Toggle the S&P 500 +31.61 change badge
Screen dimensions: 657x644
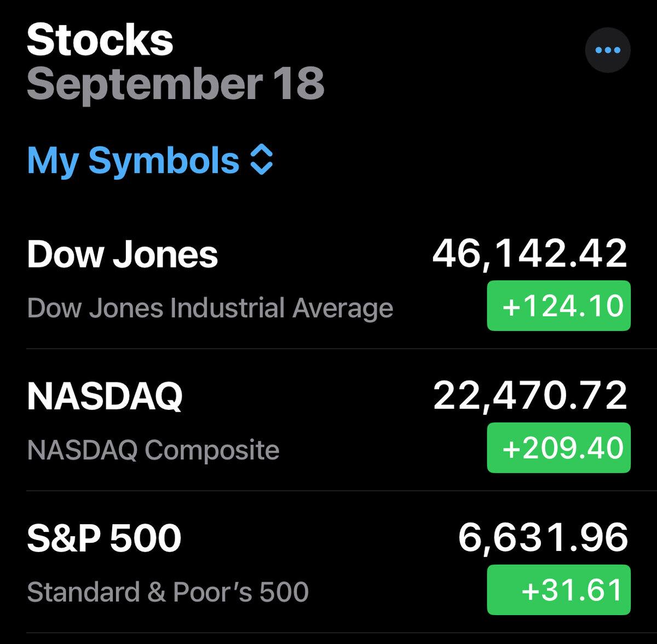click(558, 590)
